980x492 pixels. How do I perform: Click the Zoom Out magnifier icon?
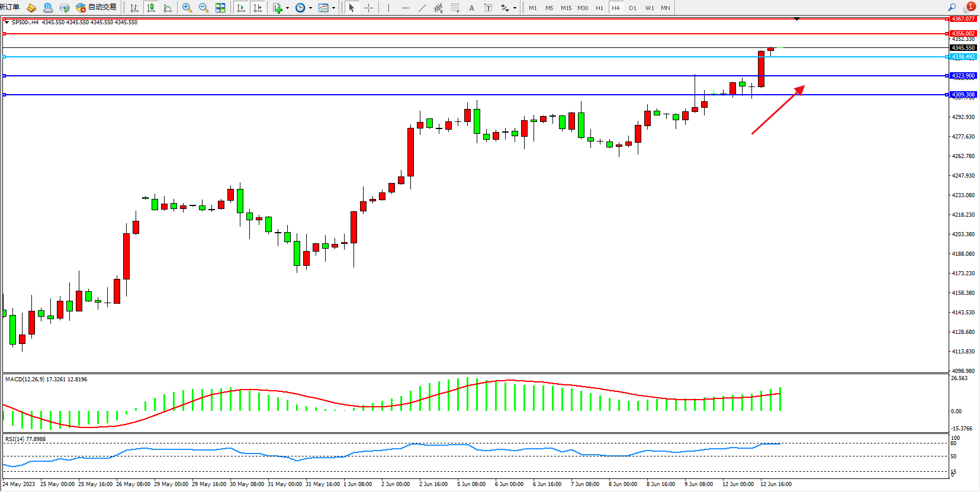(x=204, y=8)
